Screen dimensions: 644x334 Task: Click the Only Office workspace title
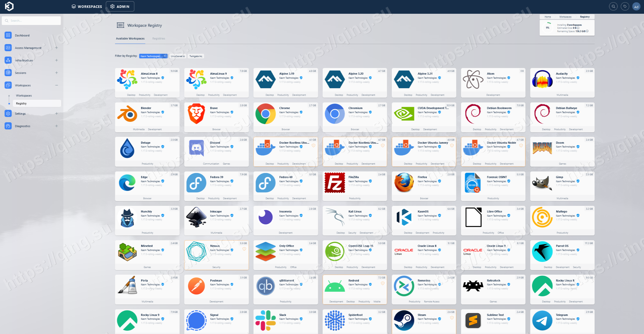click(x=287, y=246)
